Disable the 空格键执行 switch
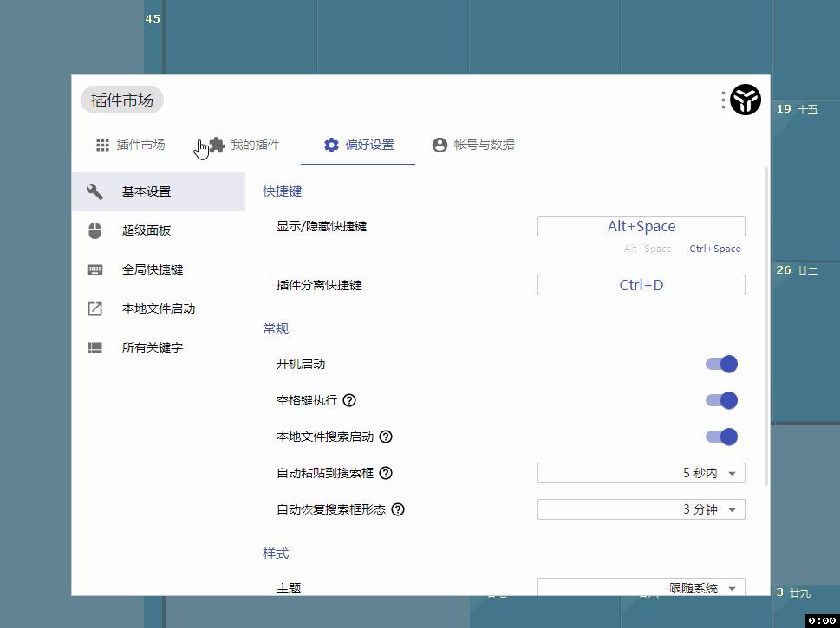 pos(722,400)
